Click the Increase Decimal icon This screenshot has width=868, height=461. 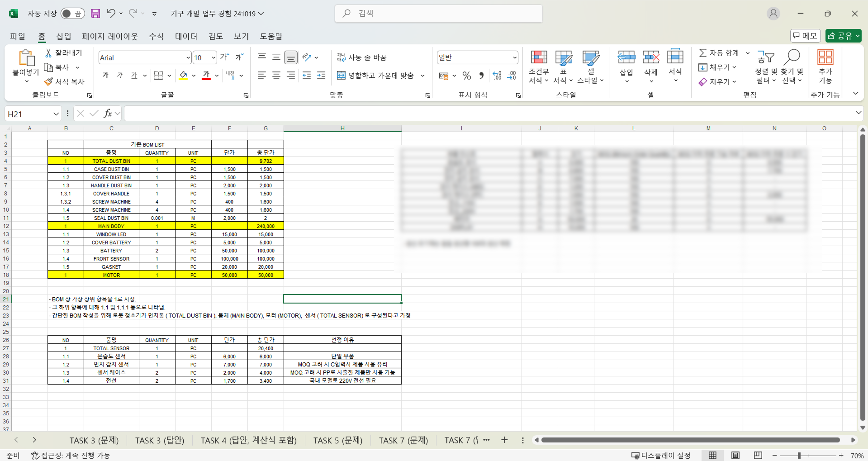pyautogui.click(x=497, y=75)
